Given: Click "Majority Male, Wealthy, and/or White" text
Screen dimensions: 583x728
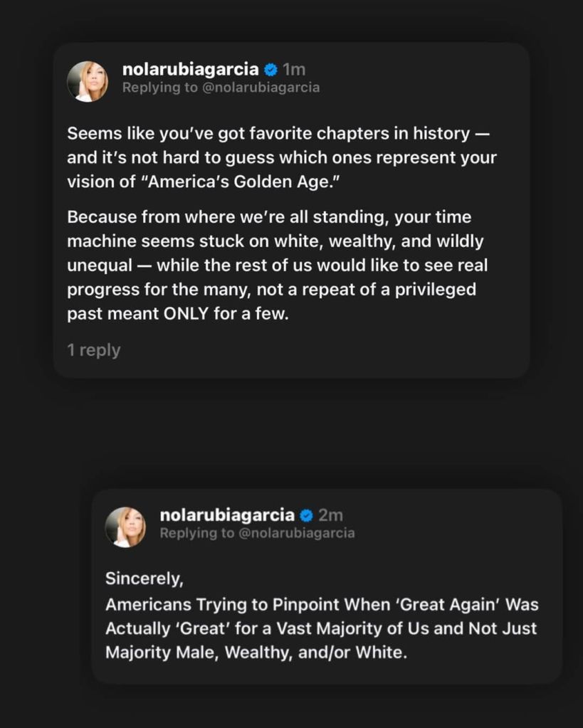Looking at the screenshot, I should (x=256, y=653).
